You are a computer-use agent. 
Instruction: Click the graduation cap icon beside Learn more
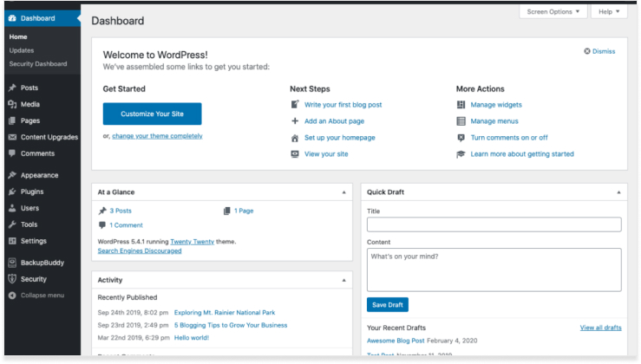(461, 154)
